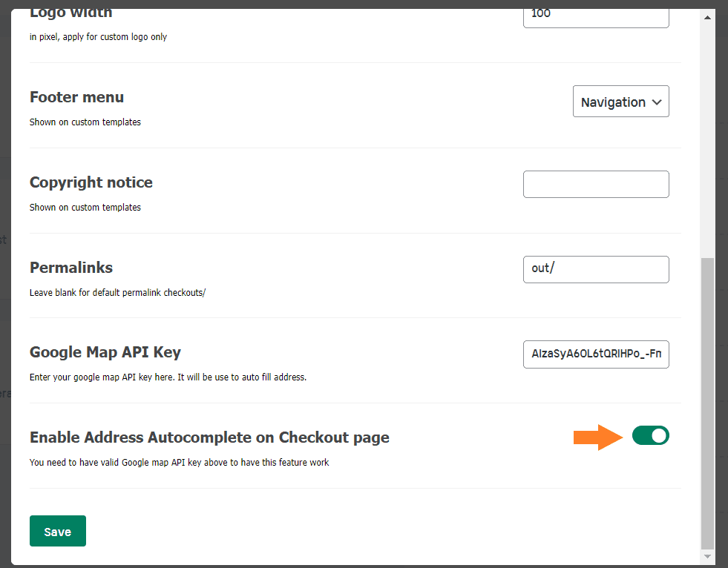Image resolution: width=728 pixels, height=568 pixels.
Task: Click the scrollbar down arrow
Action: [707, 556]
